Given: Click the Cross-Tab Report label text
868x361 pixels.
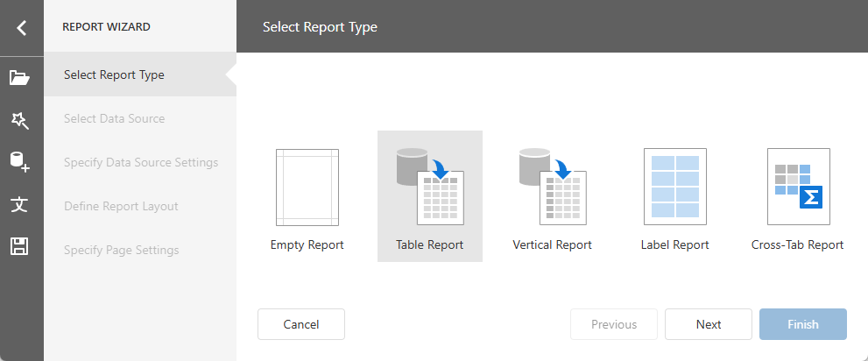Looking at the screenshot, I should pyautogui.click(x=798, y=244).
